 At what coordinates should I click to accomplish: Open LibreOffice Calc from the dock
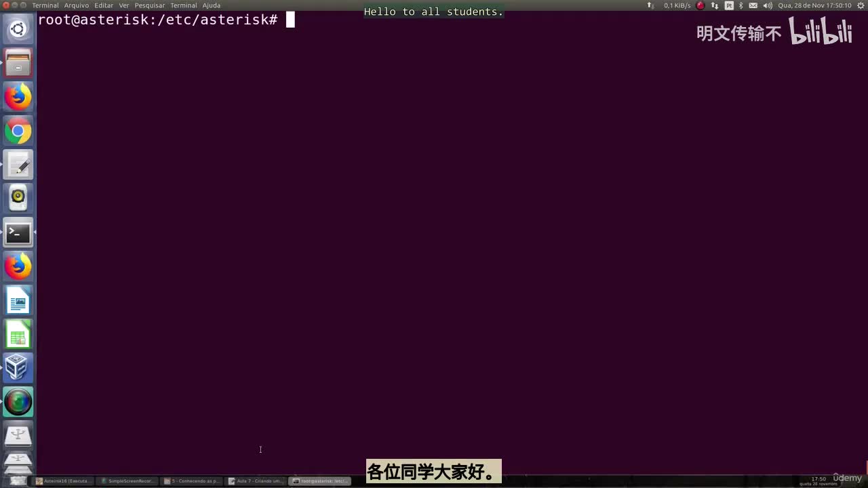pos(18,334)
